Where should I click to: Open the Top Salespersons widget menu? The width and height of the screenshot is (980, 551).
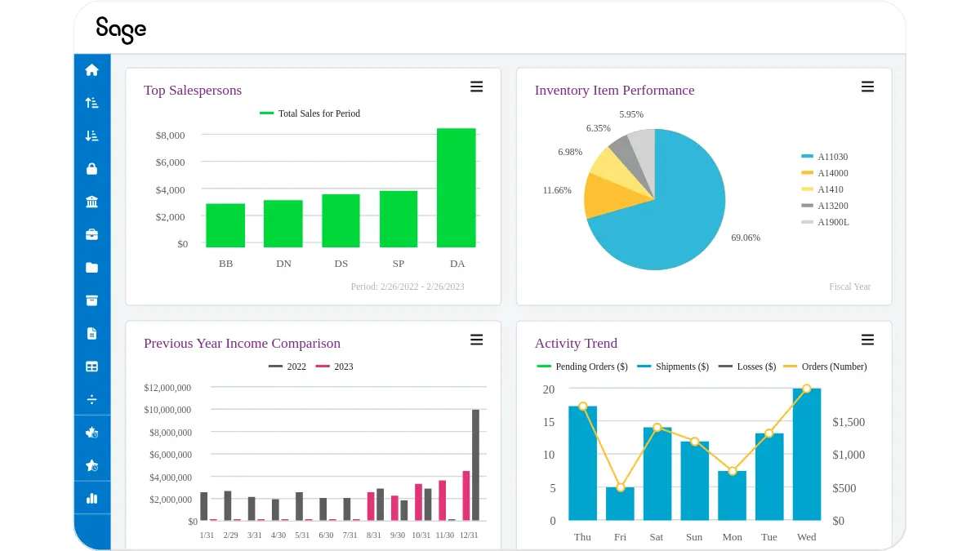pyautogui.click(x=476, y=86)
